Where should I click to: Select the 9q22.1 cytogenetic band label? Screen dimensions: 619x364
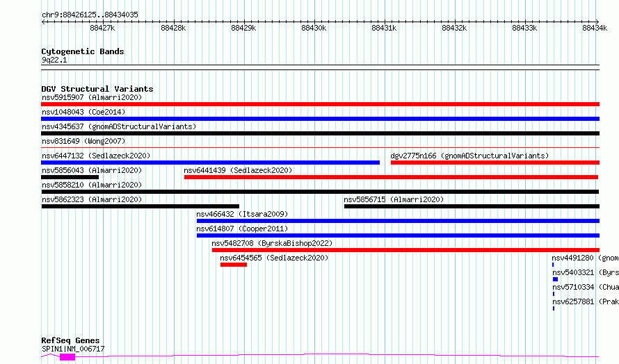[x=54, y=60]
